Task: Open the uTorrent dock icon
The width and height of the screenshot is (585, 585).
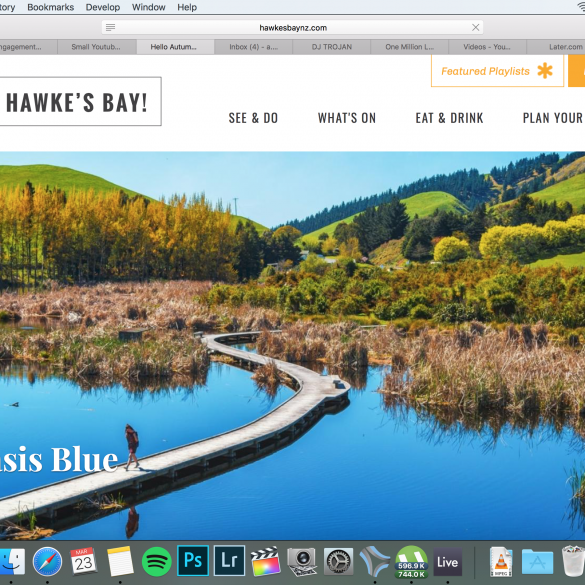Action: click(412, 561)
